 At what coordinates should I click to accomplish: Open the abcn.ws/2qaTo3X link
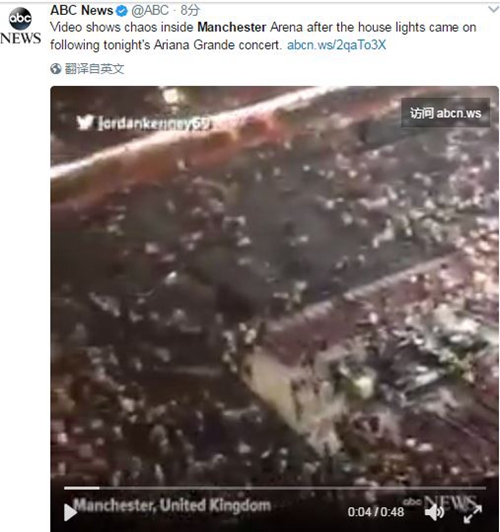click(336, 45)
